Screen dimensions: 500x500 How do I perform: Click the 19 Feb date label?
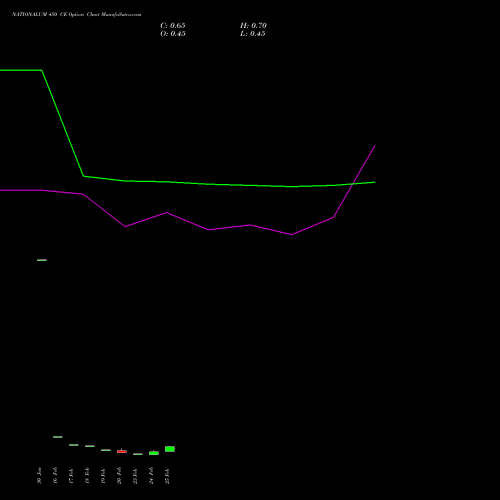103,476
